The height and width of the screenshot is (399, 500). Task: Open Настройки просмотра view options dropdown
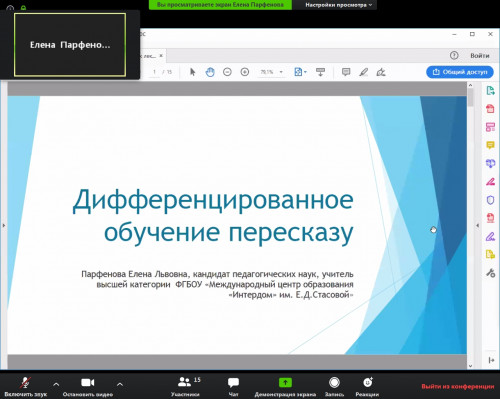click(339, 5)
